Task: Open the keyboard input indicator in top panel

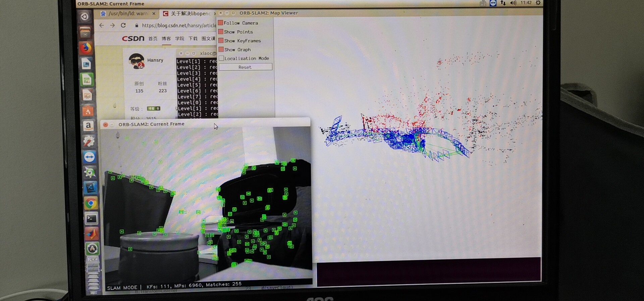Action: (x=483, y=3)
